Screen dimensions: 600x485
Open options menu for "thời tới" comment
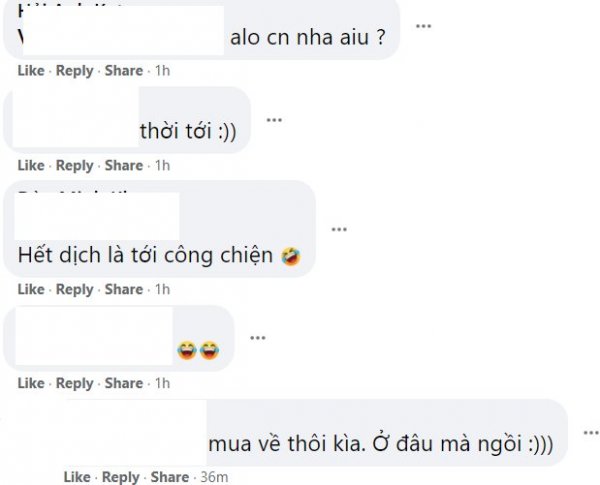click(x=274, y=119)
